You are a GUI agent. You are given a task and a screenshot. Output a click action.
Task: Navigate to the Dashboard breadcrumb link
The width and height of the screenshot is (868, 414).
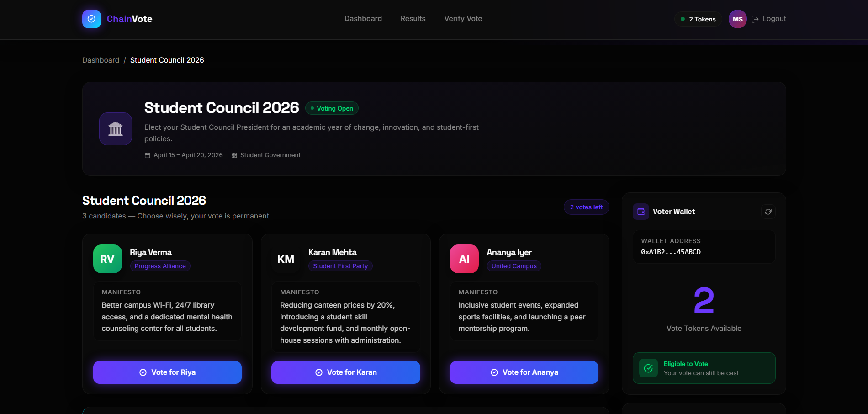tap(101, 60)
